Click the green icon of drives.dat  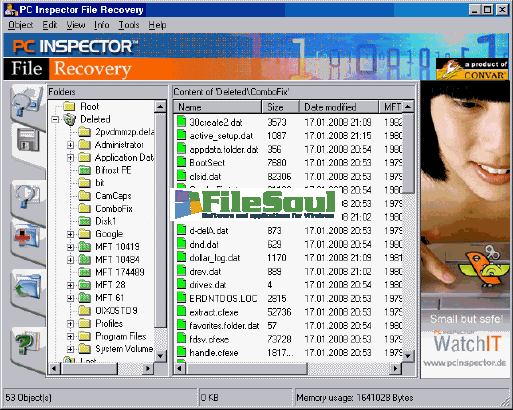[181, 284]
